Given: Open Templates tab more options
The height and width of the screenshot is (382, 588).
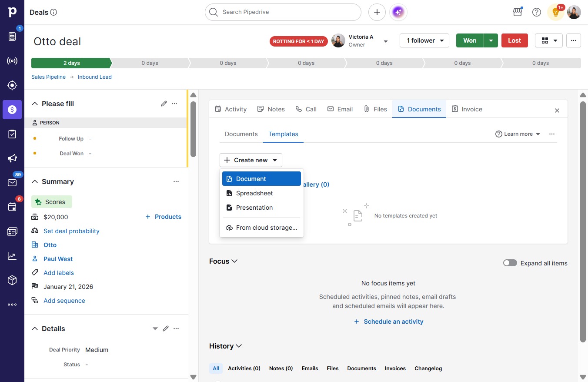Looking at the screenshot, I should tap(552, 134).
